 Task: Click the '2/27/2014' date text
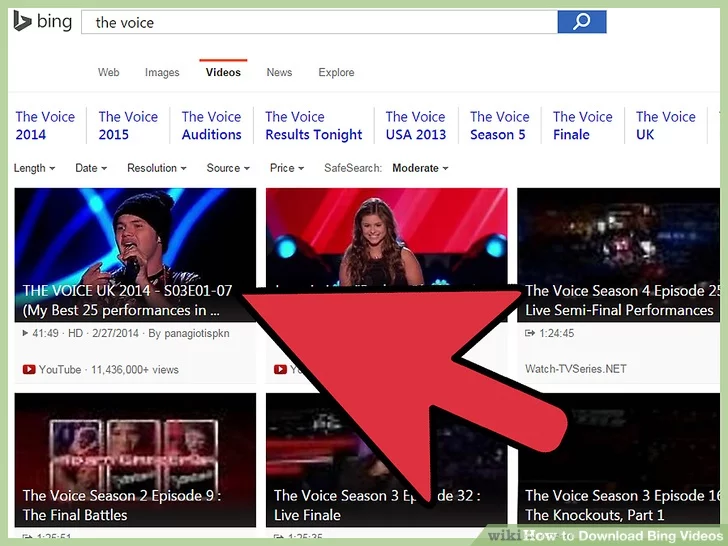pos(115,333)
